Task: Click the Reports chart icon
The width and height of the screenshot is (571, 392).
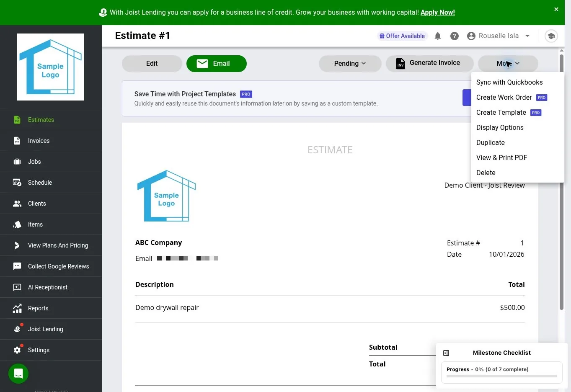Action: coord(17,308)
